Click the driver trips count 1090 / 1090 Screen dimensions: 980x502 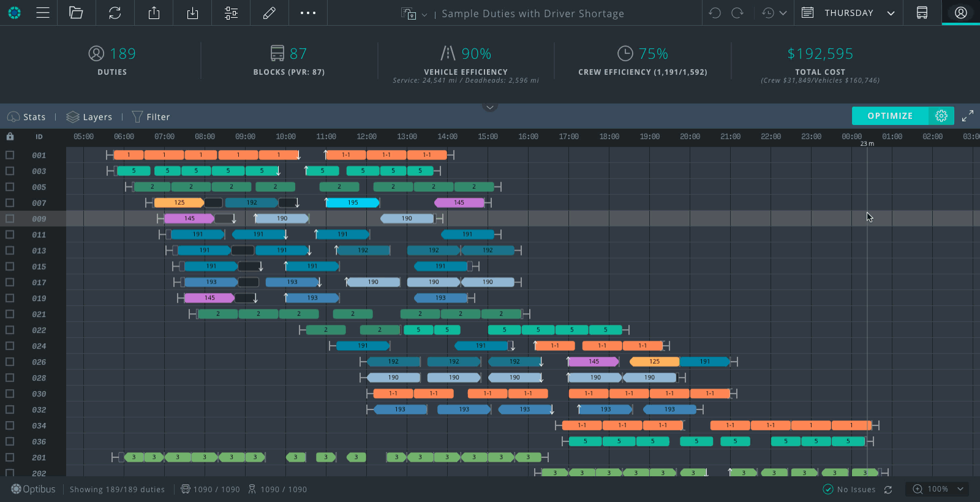click(x=277, y=489)
